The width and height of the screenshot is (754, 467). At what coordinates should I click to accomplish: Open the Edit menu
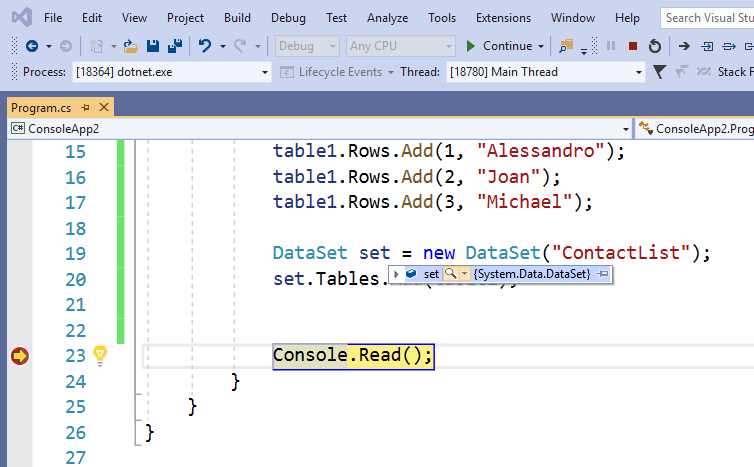92,18
